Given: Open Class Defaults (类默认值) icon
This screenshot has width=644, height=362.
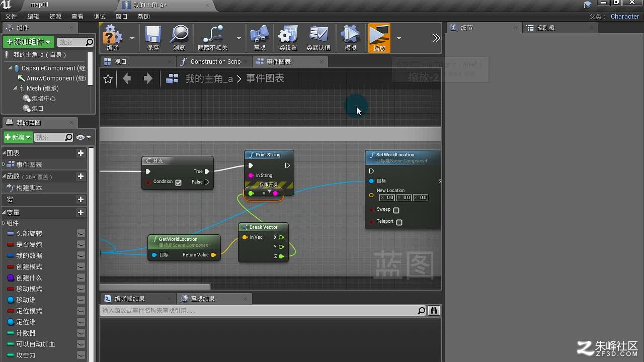Looking at the screenshot, I should coord(318,35).
